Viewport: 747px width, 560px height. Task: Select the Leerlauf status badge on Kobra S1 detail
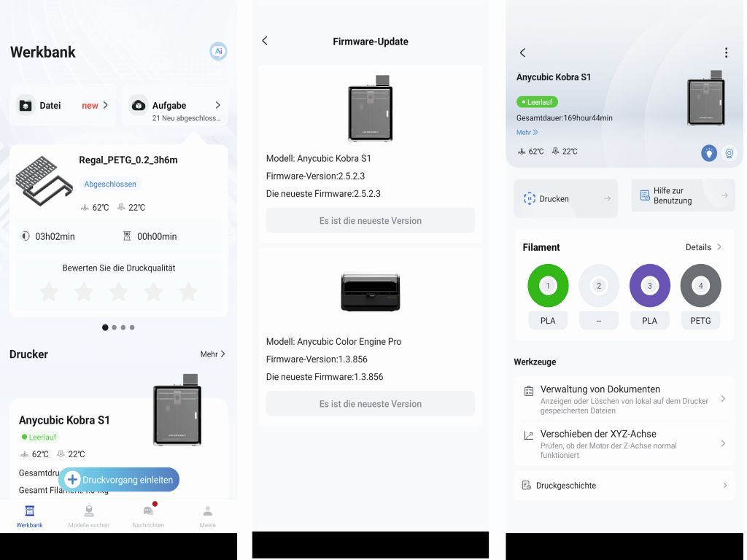[537, 102]
